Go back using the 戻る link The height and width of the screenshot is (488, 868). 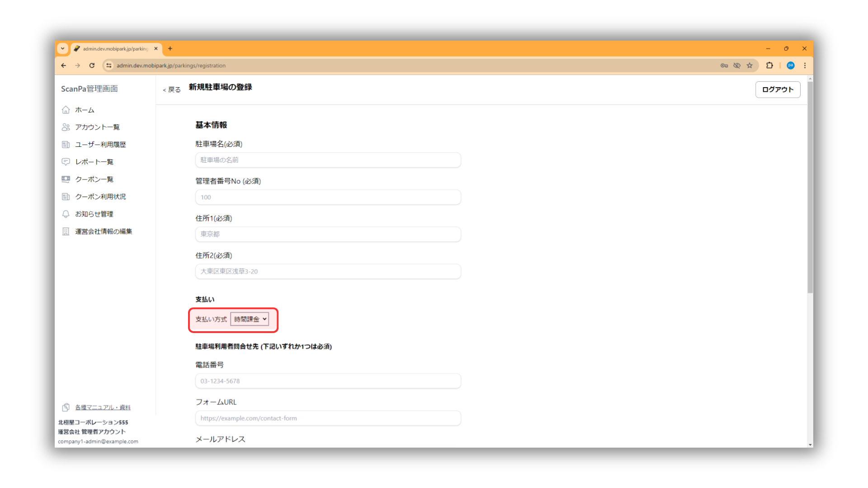(172, 89)
